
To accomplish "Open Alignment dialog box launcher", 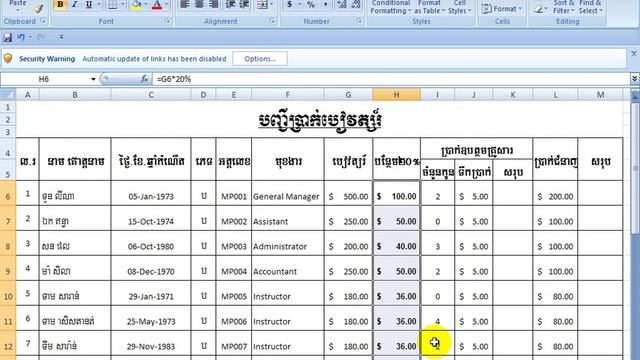I will [272, 21].
